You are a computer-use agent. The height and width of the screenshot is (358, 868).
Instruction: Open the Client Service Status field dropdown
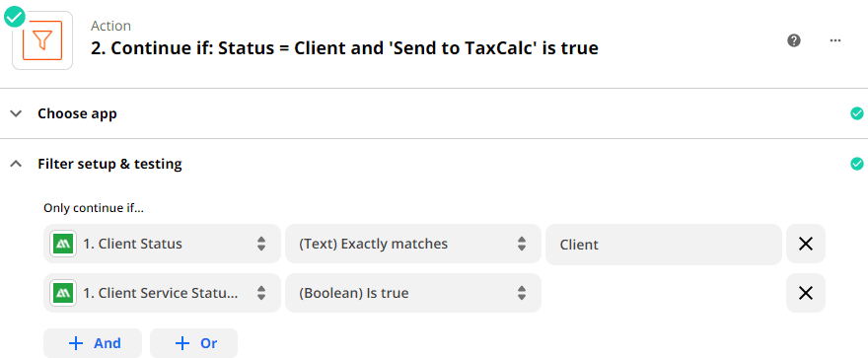tap(162, 293)
